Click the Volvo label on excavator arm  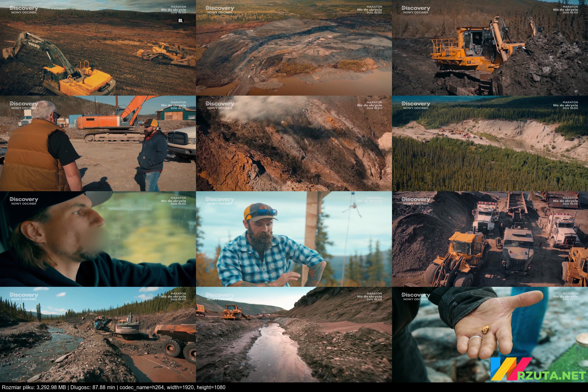click(34, 46)
